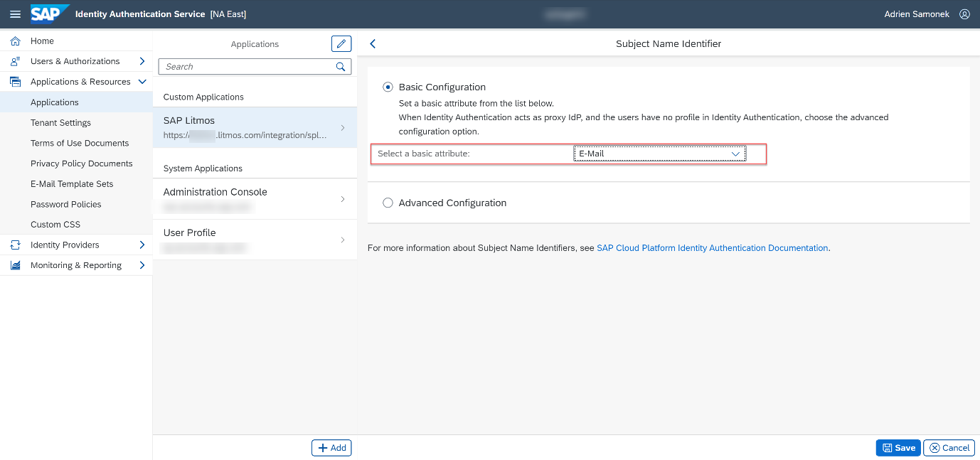This screenshot has height=460, width=980.
Task: Click the Subject Name Identifier title
Action: tap(669, 44)
